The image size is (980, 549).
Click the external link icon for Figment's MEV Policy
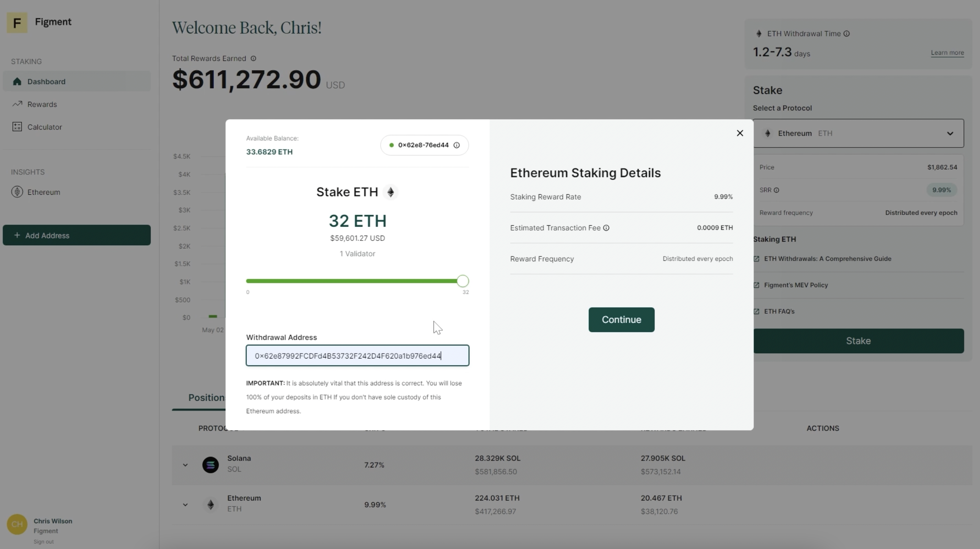click(756, 285)
